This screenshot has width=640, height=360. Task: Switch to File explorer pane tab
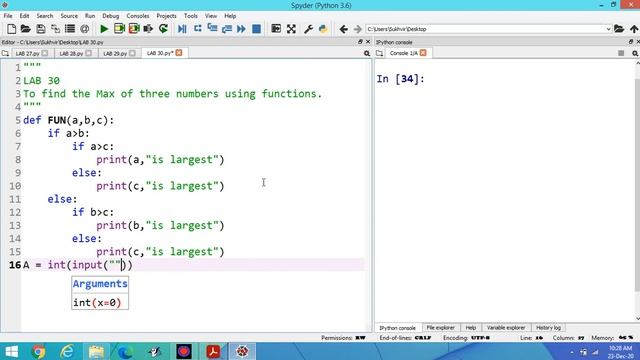click(440, 328)
